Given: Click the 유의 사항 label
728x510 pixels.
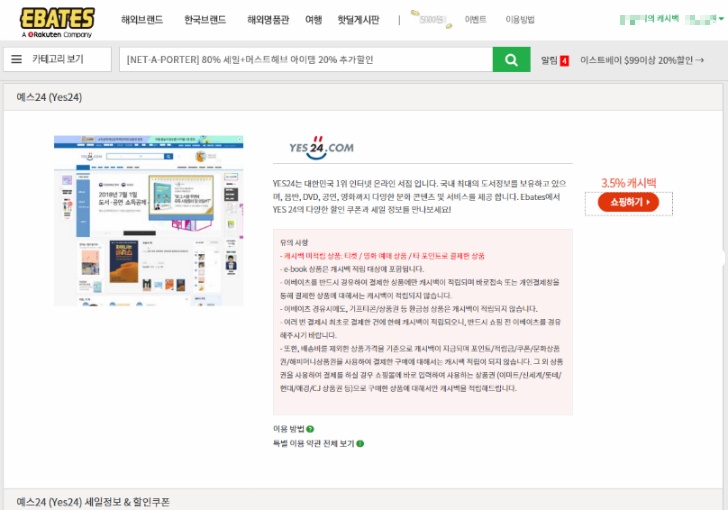Looking at the screenshot, I should 294,242.
